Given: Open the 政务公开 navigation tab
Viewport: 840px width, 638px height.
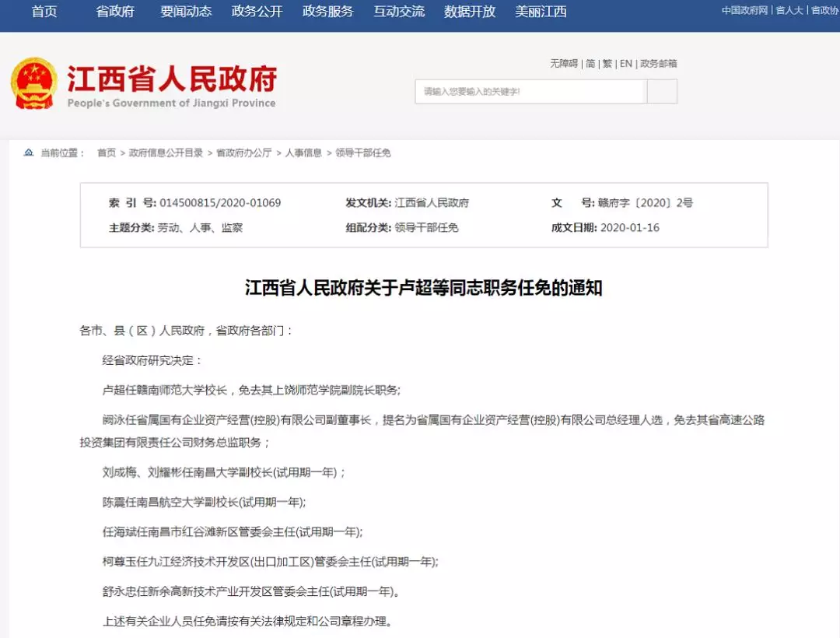Looking at the screenshot, I should pos(256,13).
